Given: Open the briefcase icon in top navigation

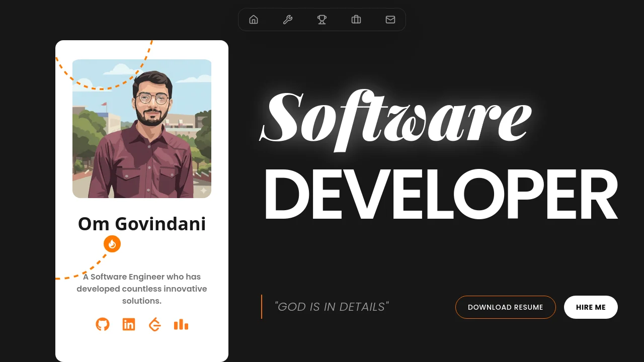Looking at the screenshot, I should (356, 20).
